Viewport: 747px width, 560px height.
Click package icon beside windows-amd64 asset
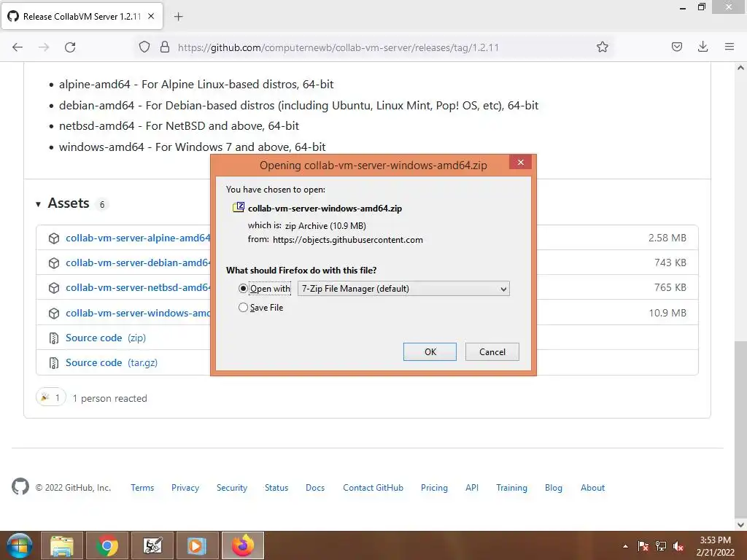[x=54, y=313]
